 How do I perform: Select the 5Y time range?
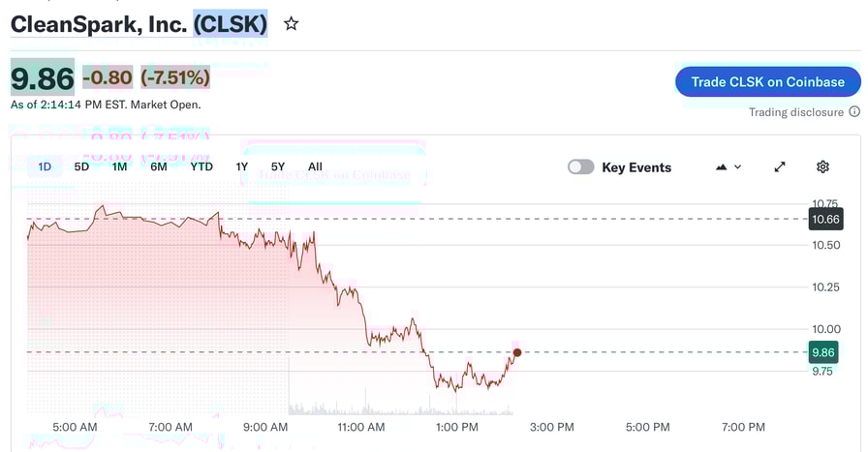pos(278,166)
